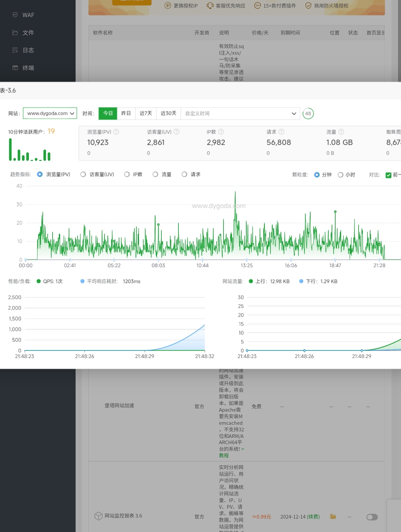This screenshot has width=401, height=532.
Task: Click the 到期时间 column header
Action: coord(290,33)
